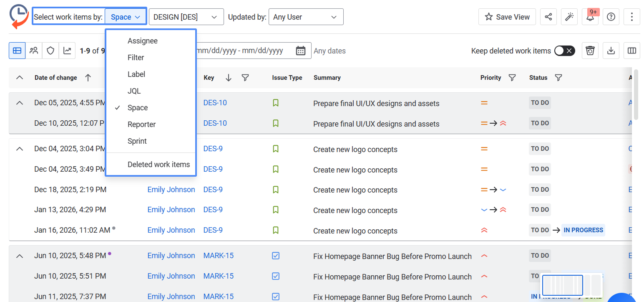The height and width of the screenshot is (302, 644).
Task: Toggle Keep deleted work items switch
Action: (x=564, y=51)
